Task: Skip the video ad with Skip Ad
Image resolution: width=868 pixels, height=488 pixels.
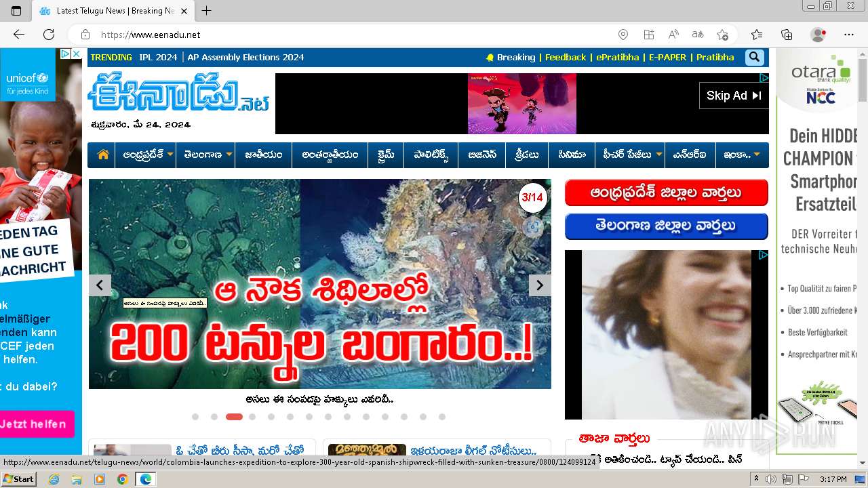Action: [x=734, y=96]
